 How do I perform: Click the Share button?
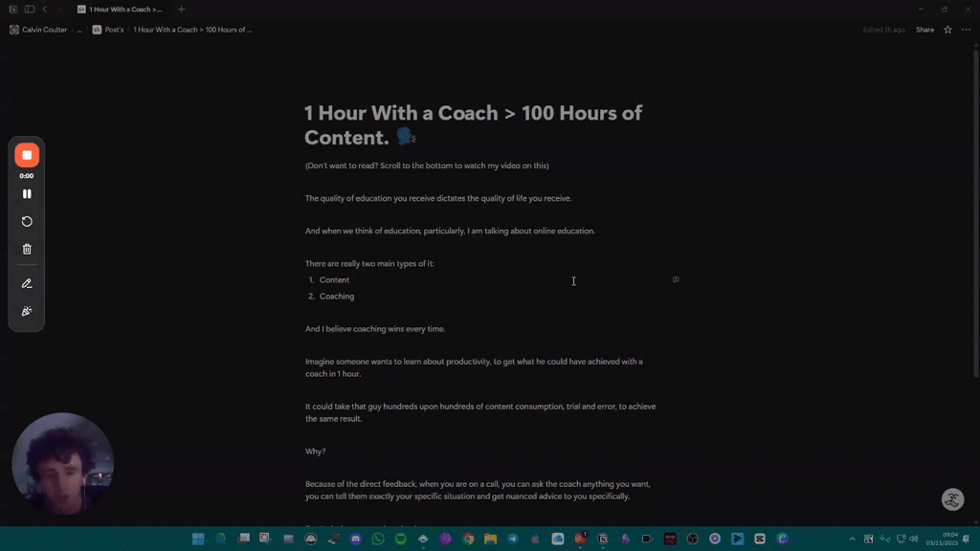click(924, 30)
